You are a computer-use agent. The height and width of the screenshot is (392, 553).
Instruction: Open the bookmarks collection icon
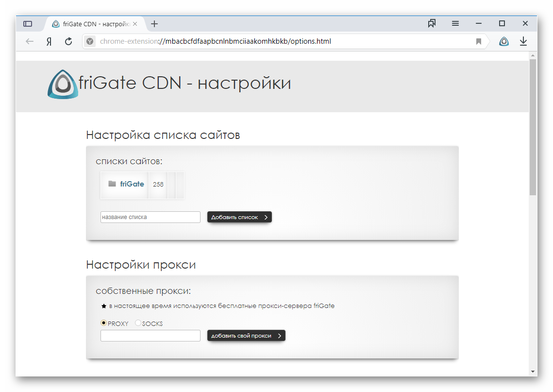432,23
